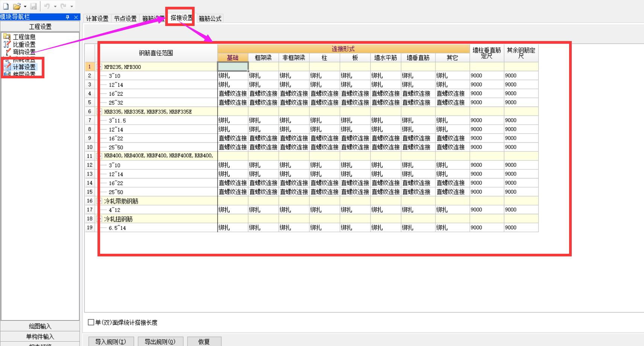Select 工程信息 in the navigation list
Screen dimensions: 644x346
coord(24,37)
